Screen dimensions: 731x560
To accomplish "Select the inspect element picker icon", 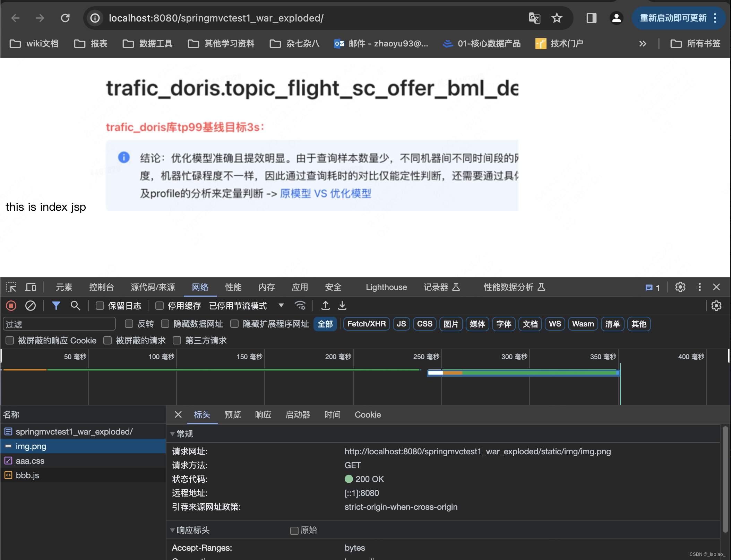I will coord(11,287).
